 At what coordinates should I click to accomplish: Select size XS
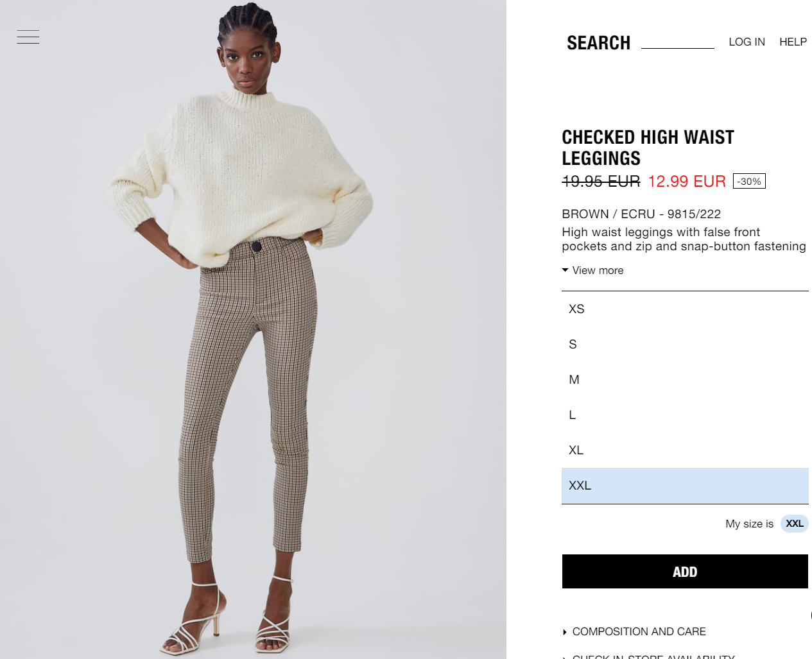685,309
